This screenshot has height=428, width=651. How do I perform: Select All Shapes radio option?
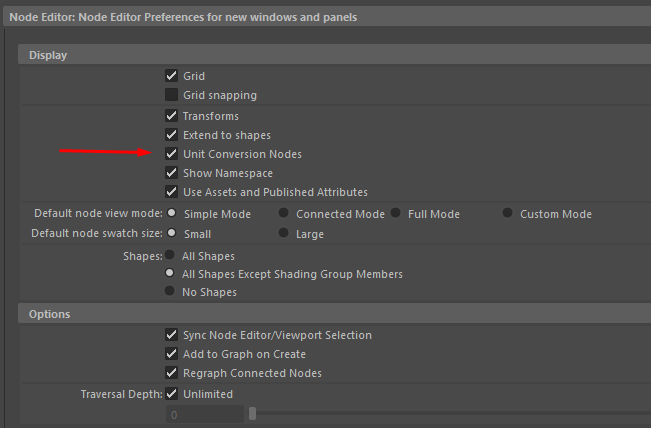pyautogui.click(x=169, y=254)
